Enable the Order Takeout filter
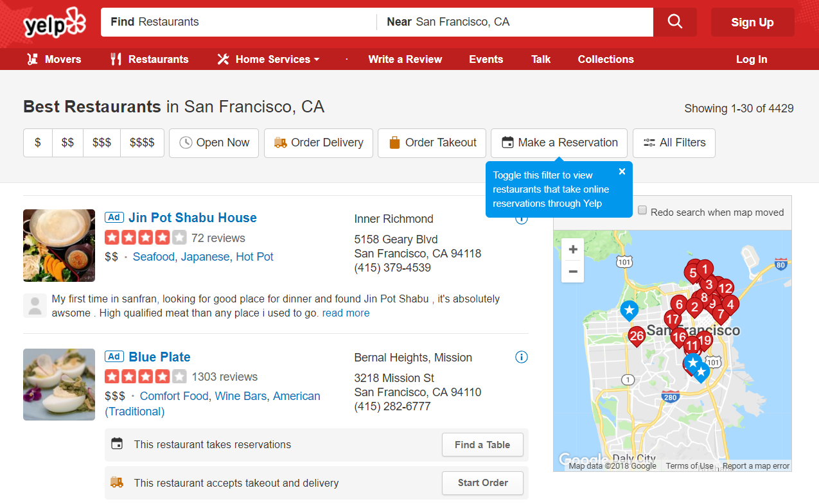 click(x=432, y=143)
